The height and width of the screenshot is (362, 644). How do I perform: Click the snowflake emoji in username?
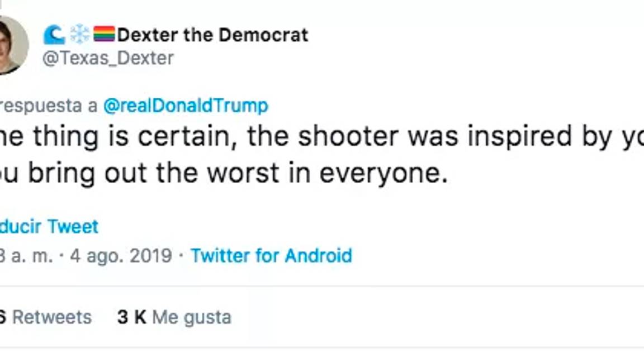[x=80, y=35]
